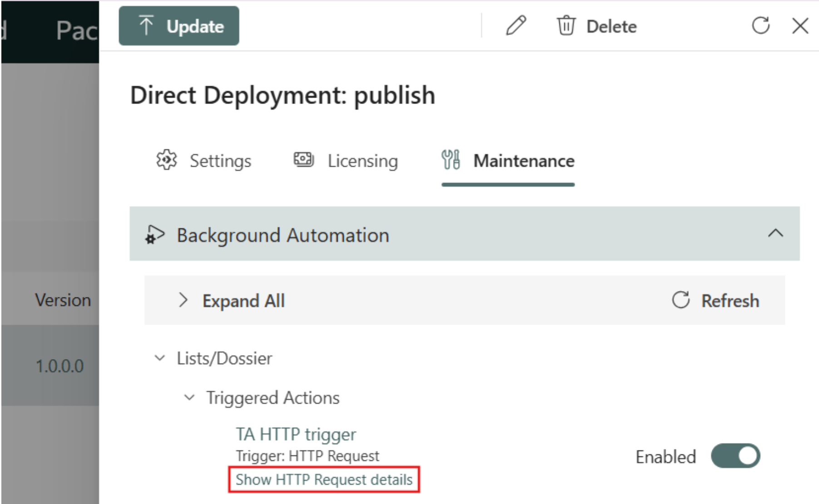
Task: Click the reload icon next to the close X
Action: [x=760, y=26]
